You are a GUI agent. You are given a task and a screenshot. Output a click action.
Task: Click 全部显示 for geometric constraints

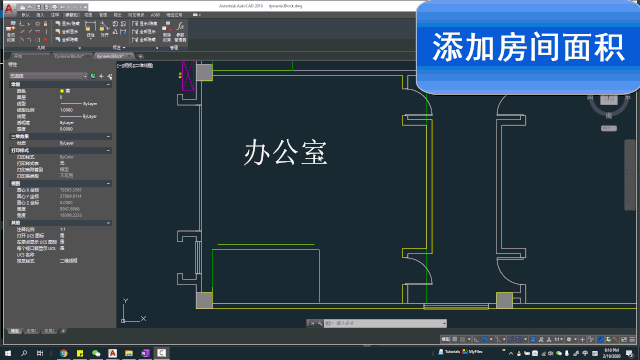[67, 32]
